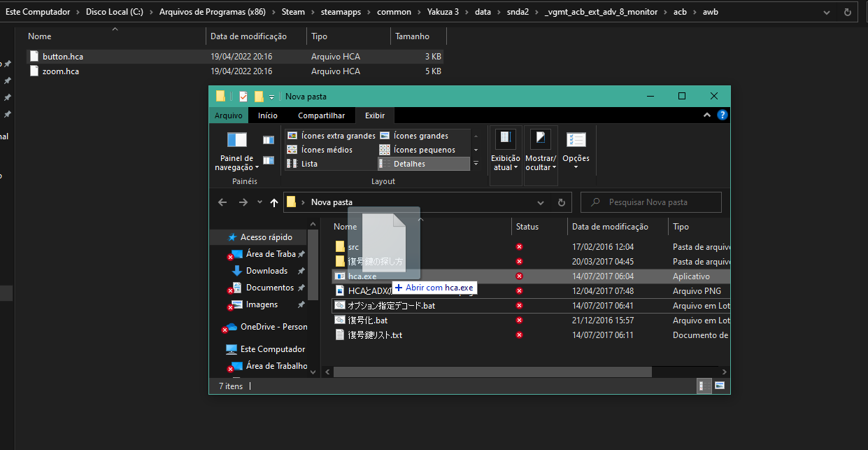868x450 pixels.
Task: Switch to large thumbnails status bar icon
Action: tap(719, 386)
